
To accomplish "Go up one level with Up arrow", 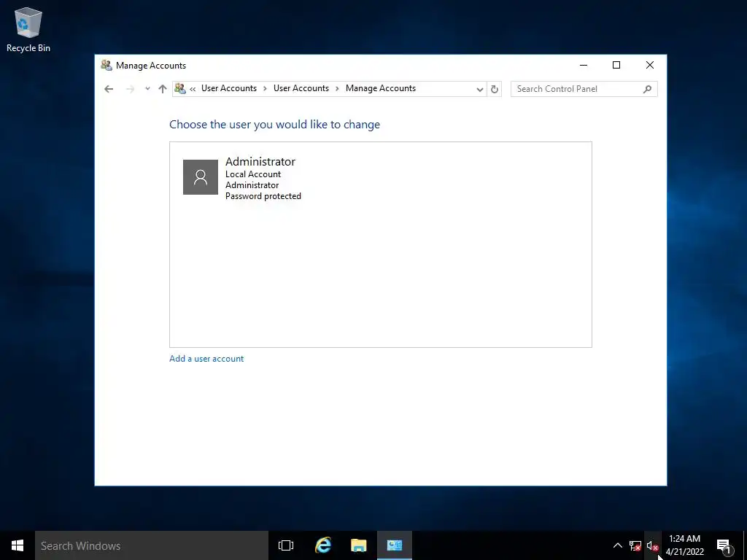I will [163, 89].
